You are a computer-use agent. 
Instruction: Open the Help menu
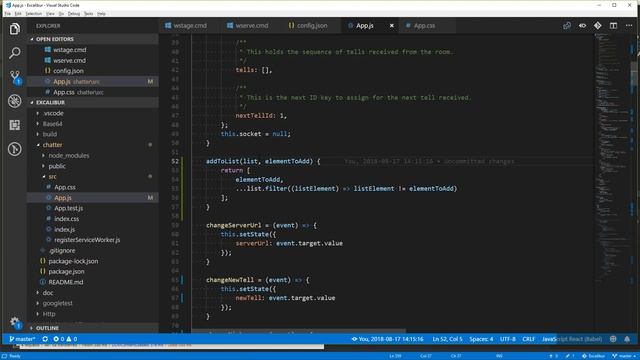(101, 13)
